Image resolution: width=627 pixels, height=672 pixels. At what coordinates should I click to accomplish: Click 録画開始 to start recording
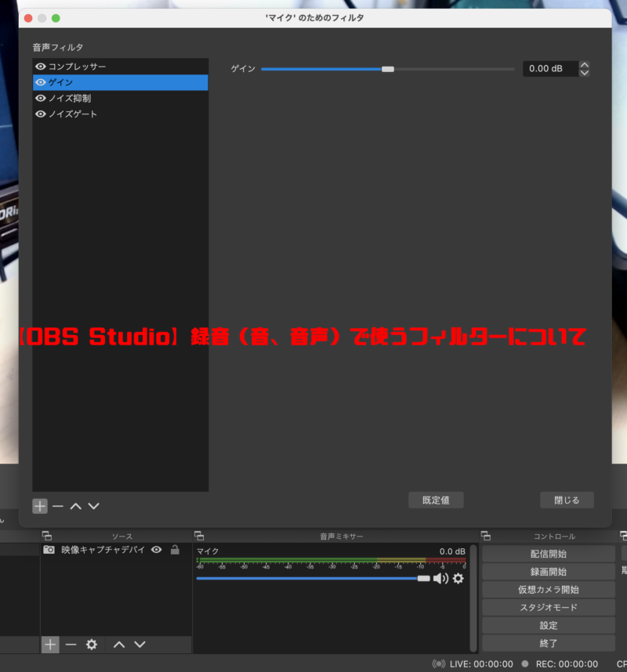coord(549,572)
